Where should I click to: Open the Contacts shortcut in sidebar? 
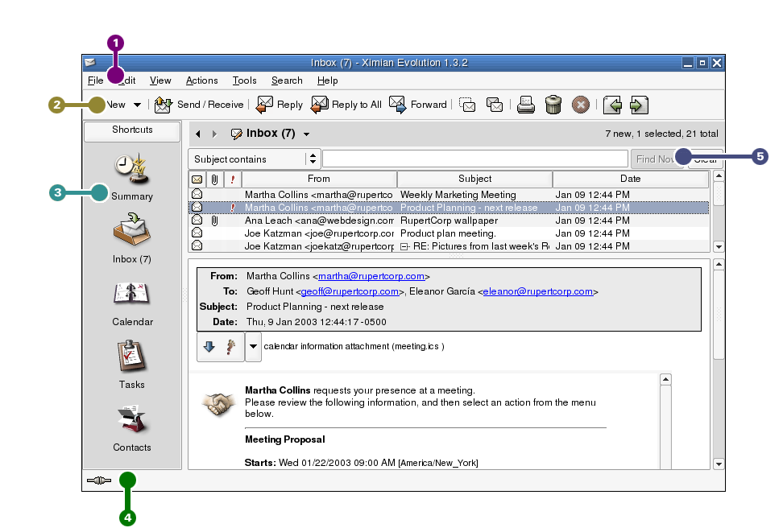coord(132,420)
